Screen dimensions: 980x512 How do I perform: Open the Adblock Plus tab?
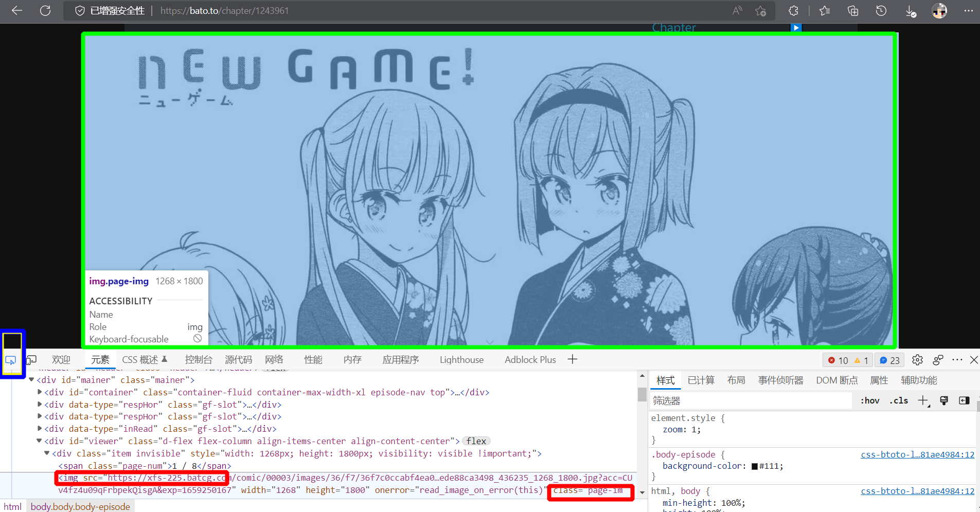click(530, 360)
